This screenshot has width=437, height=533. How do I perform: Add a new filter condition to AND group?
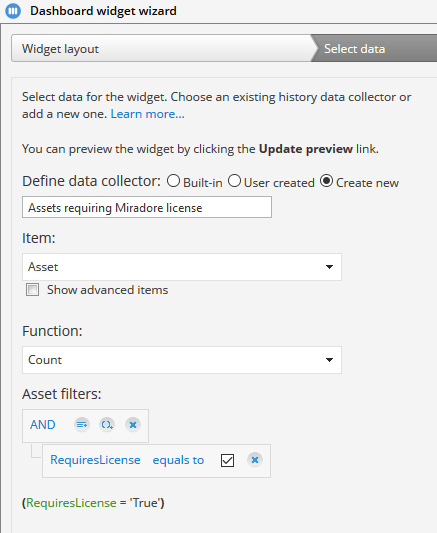[82, 425]
